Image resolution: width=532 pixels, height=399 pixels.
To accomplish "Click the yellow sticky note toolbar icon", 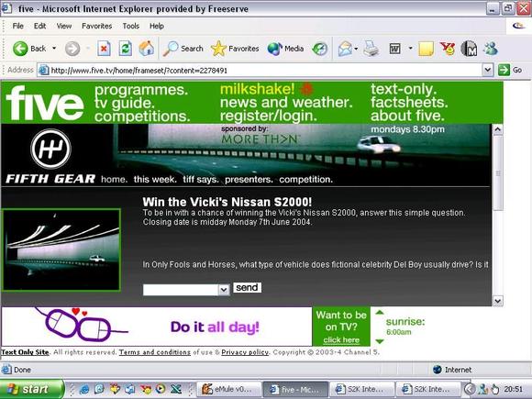I will coord(426,49).
